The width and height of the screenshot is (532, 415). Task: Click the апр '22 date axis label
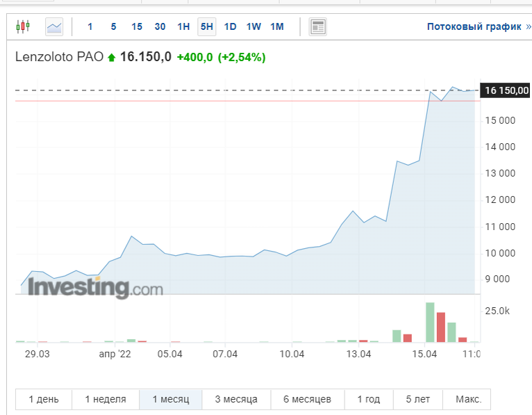click(115, 355)
